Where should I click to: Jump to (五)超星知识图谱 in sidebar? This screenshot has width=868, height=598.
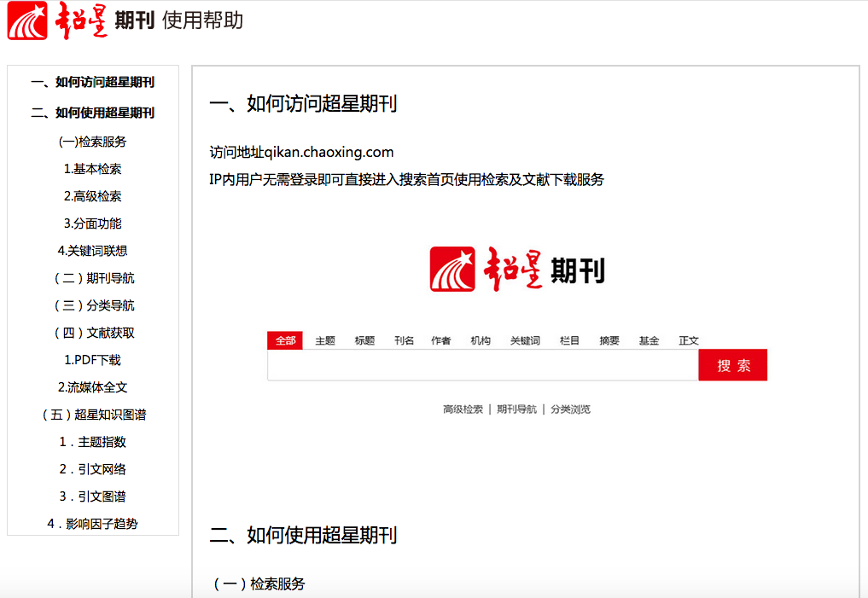pyautogui.click(x=94, y=415)
